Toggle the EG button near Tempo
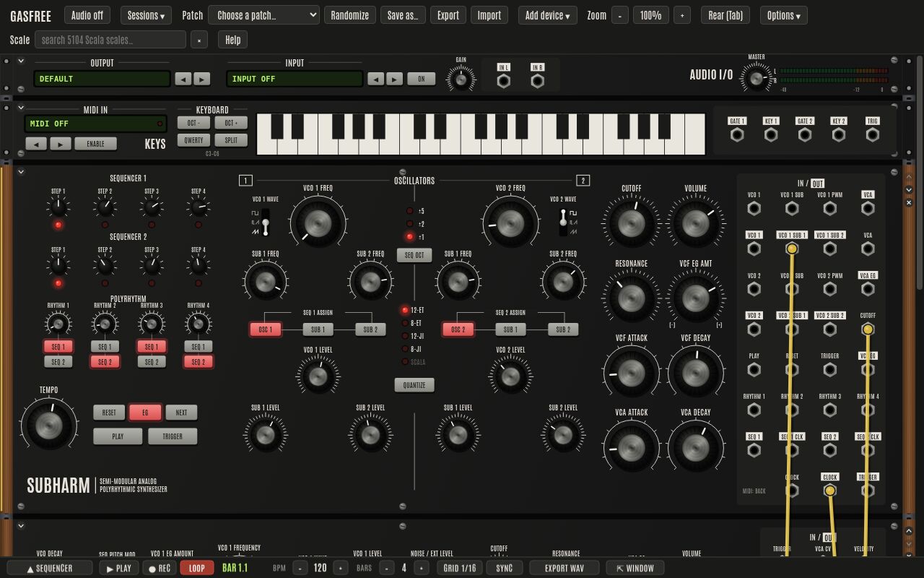 tap(145, 413)
